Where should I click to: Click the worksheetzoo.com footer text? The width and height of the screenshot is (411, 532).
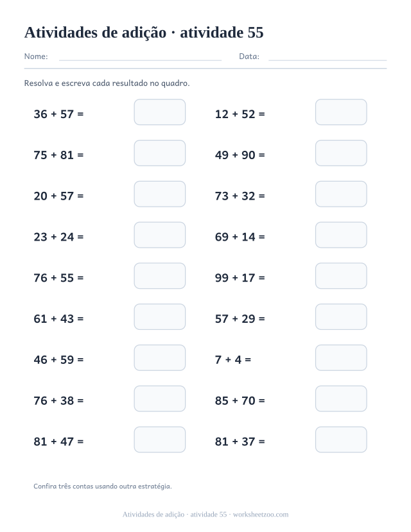[x=261, y=515]
